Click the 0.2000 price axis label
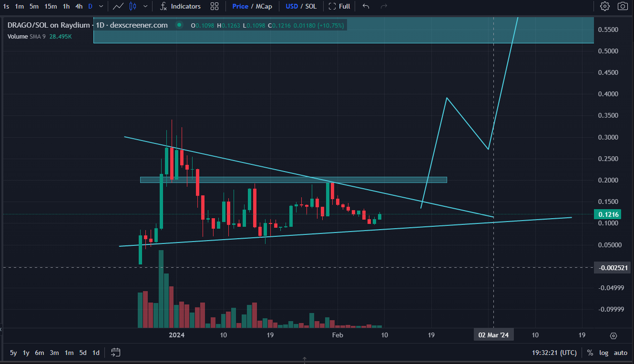634x364 pixels. click(x=607, y=181)
